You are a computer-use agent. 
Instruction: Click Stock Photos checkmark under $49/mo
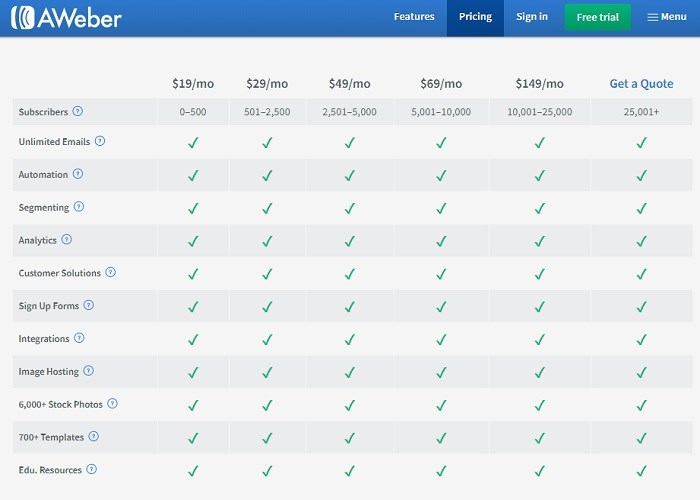click(x=350, y=405)
